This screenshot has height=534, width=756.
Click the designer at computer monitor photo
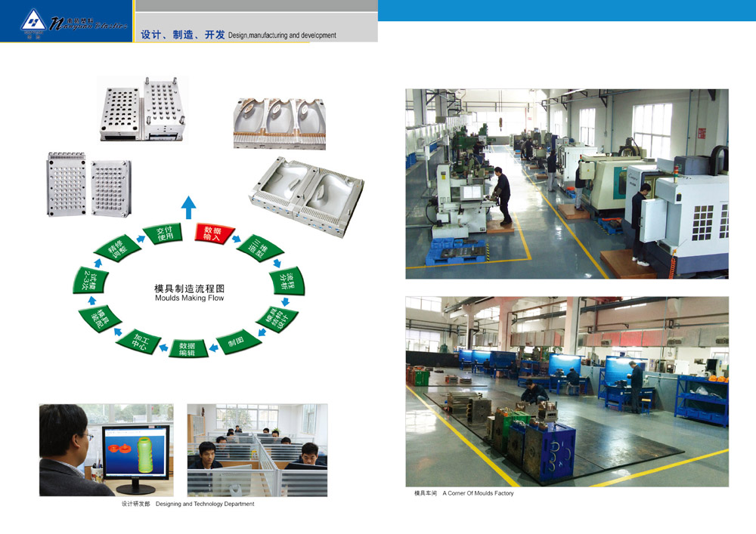(106, 449)
